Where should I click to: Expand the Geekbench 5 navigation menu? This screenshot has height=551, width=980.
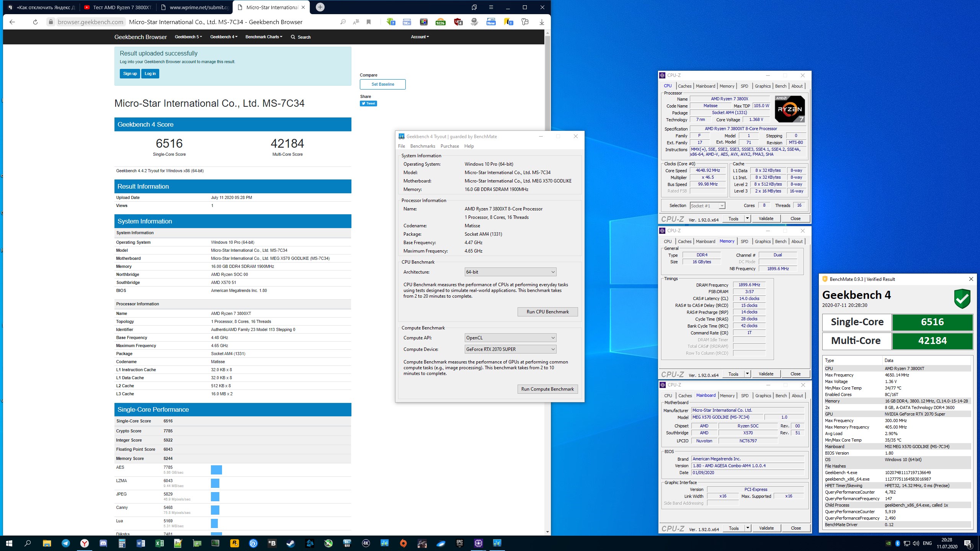pos(188,37)
